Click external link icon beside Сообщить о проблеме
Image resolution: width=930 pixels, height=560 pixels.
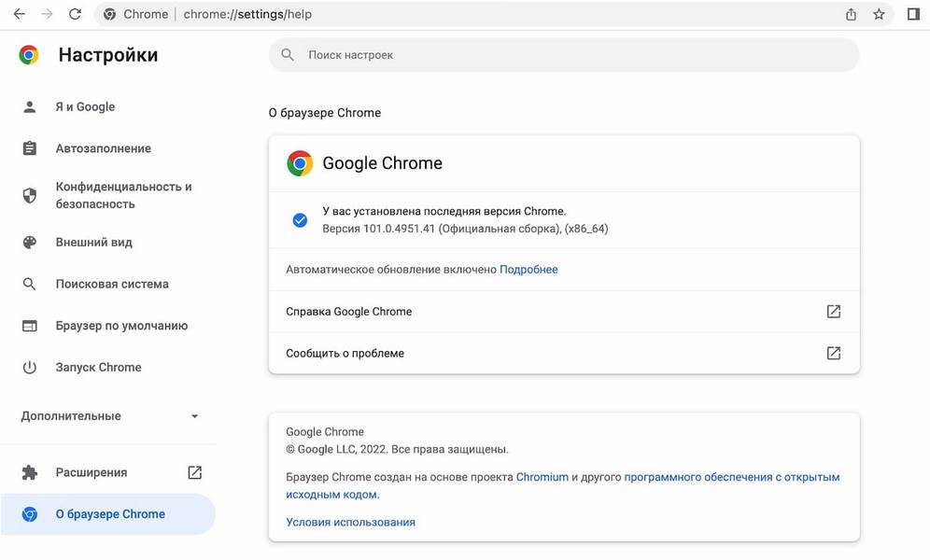pos(834,354)
